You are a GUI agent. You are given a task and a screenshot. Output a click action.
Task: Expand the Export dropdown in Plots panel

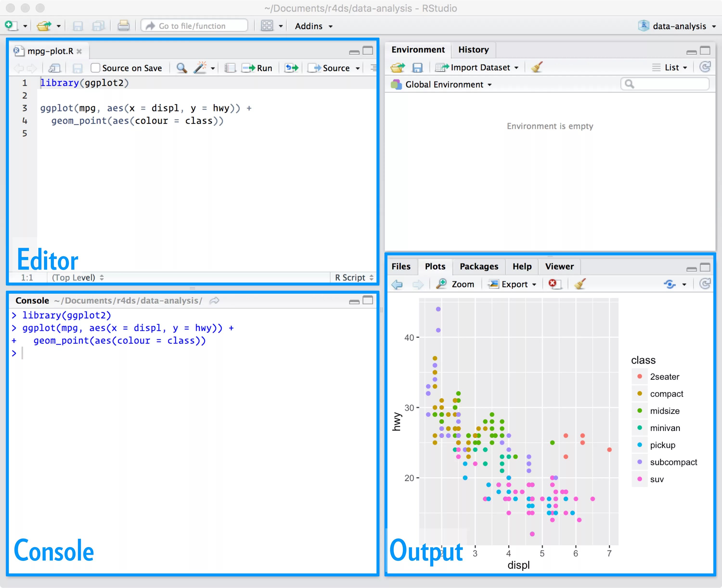pos(513,284)
